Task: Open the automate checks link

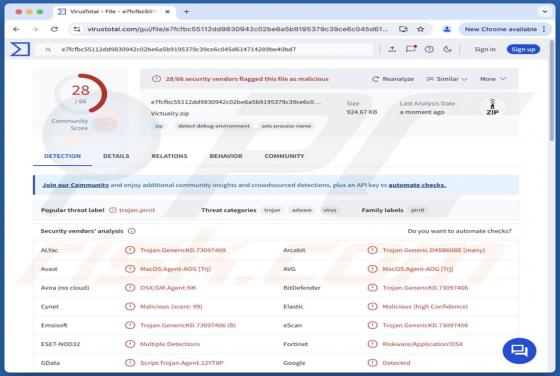Action: [x=417, y=185]
